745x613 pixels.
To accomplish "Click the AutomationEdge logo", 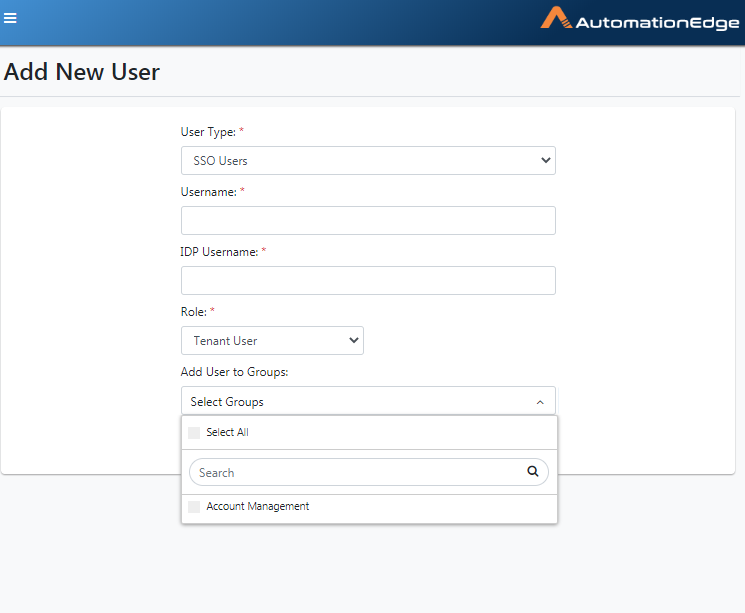I will [640, 19].
